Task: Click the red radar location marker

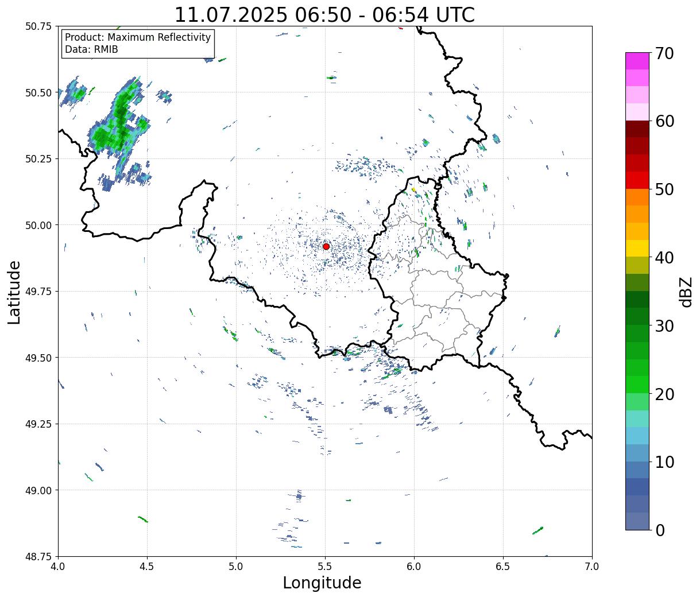Action: (326, 246)
